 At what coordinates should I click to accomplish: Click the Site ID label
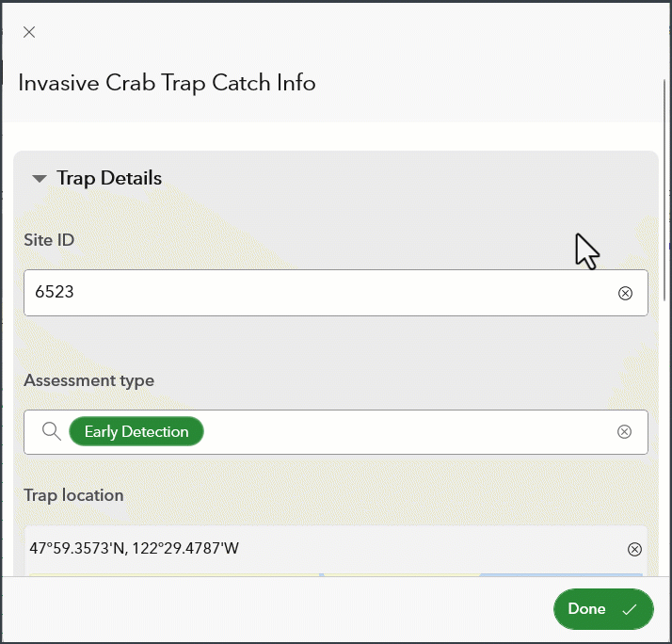tap(49, 240)
